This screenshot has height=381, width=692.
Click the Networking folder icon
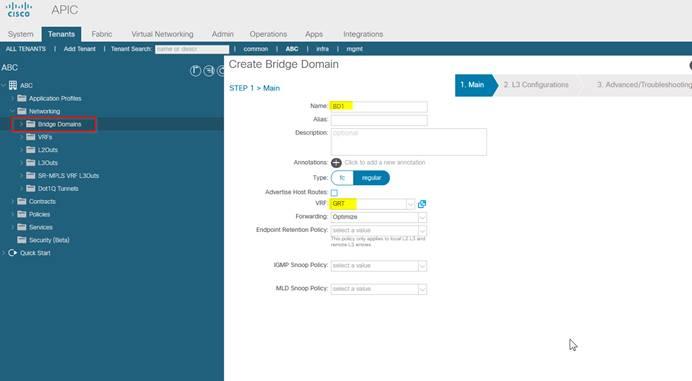[22, 111]
